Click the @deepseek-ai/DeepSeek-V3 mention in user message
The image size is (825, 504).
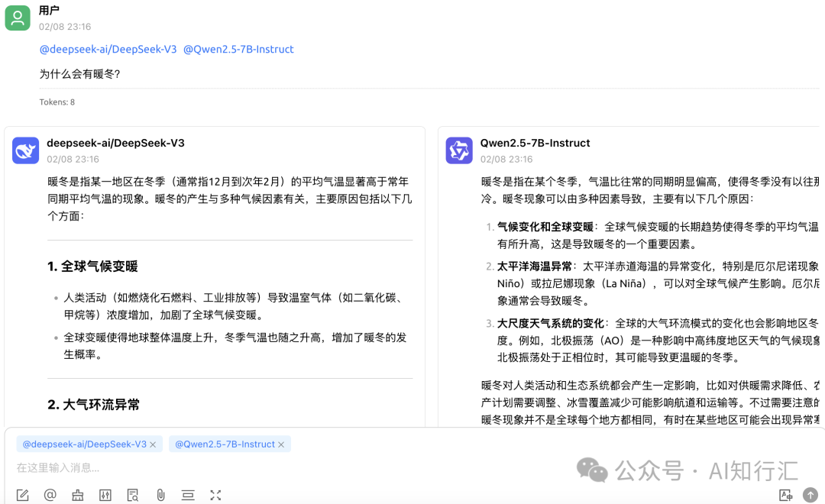[x=108, y=49]
